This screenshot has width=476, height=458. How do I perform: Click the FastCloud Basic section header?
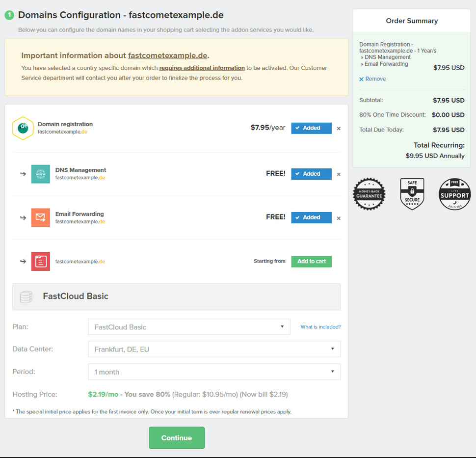tap(176, 296)
